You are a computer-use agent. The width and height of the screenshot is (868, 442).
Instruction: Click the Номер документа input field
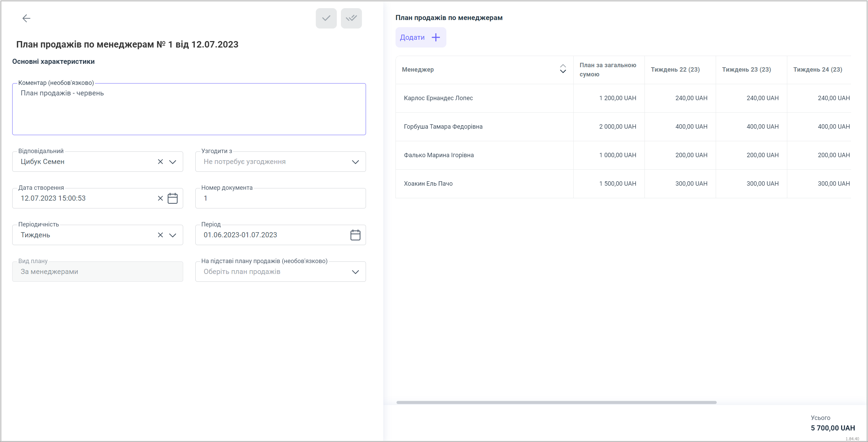(280, 198)
